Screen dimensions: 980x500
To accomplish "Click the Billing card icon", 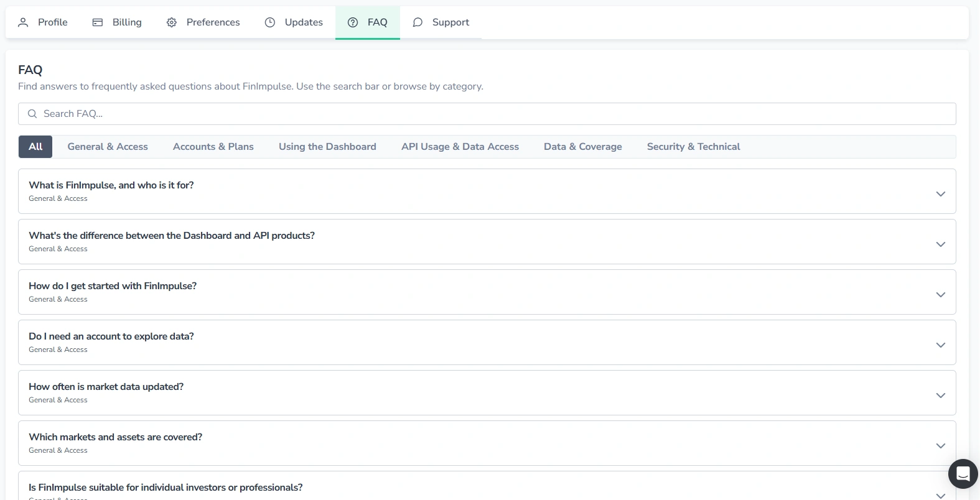I will pyautogui.click(x=98, y=22).
